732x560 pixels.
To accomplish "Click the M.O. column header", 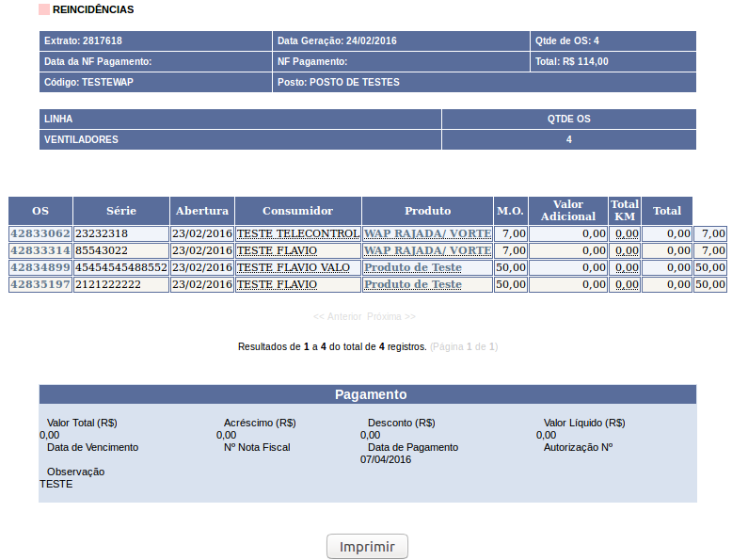I will tap(510, 211).
